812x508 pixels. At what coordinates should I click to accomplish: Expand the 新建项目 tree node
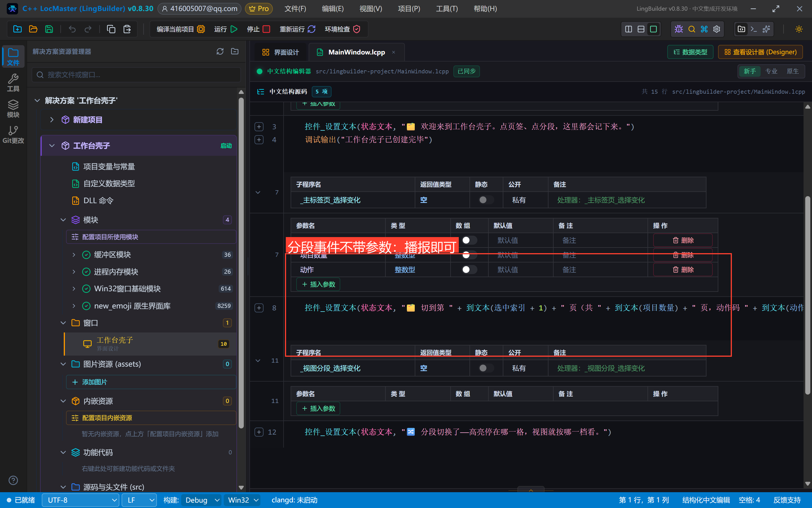pyautogui.click(x=52, y=120)
